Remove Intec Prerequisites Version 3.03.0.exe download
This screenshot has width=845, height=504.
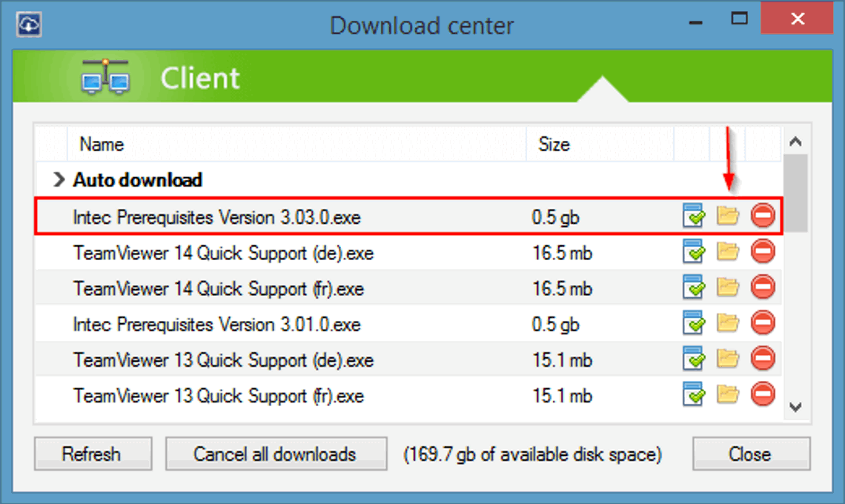pyautogui.click(x=763, y=216)
